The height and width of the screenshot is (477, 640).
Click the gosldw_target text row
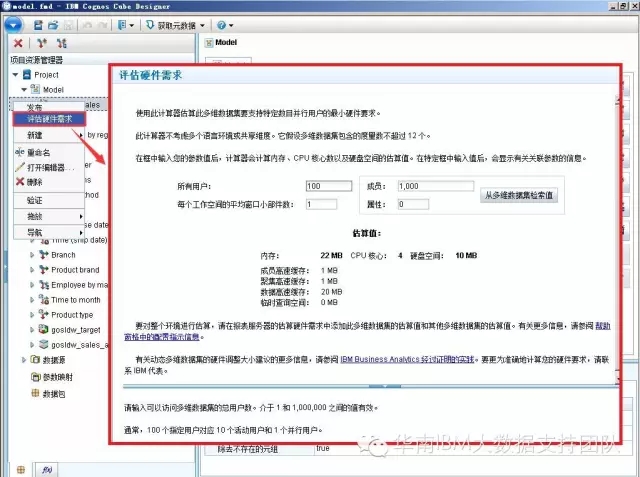point(76,330)
